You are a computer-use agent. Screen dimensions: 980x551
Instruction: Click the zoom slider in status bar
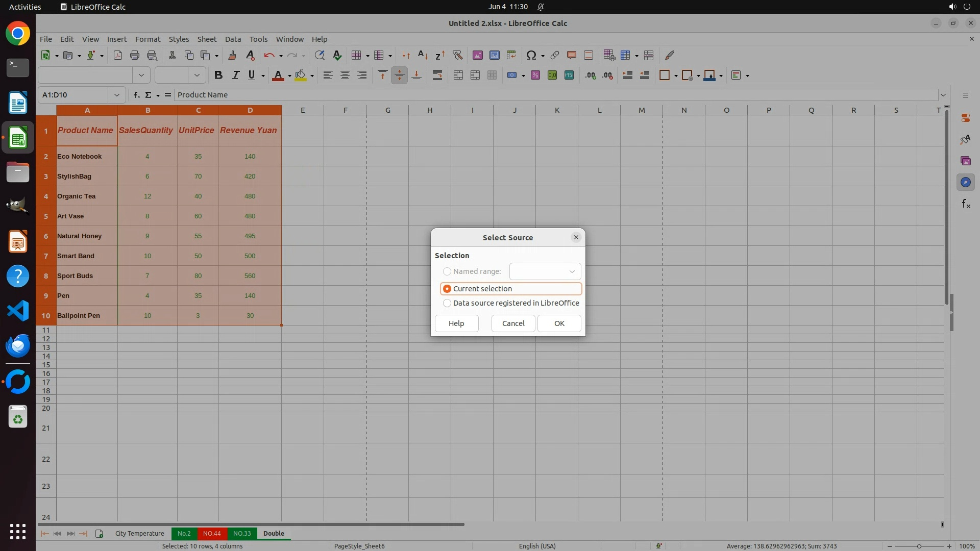(x=919, y=546)
